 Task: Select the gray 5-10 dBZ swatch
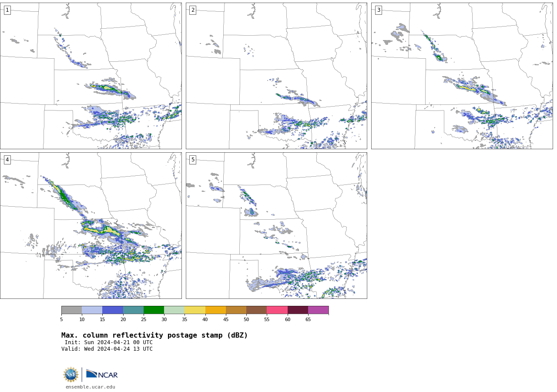[71, 310]
